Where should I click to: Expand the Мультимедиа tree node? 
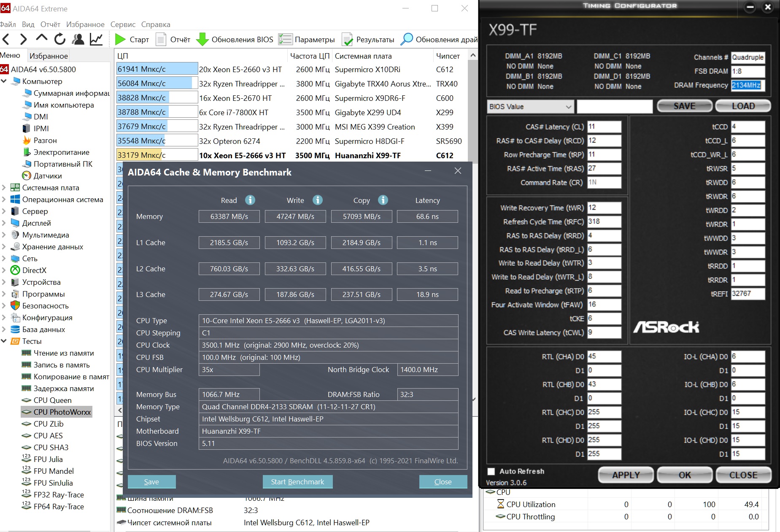click(x=4, y=235)
